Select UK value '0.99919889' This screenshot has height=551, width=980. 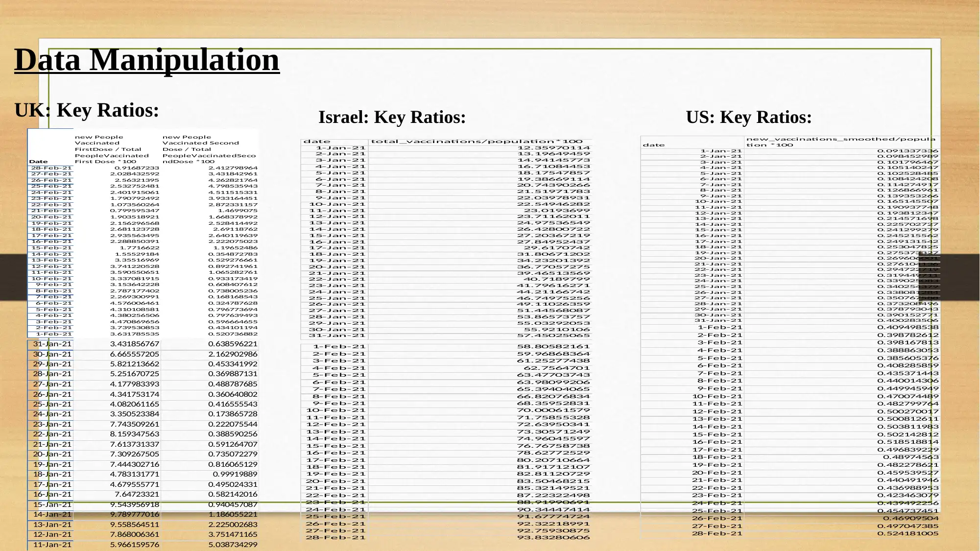(x=235, y=474)
